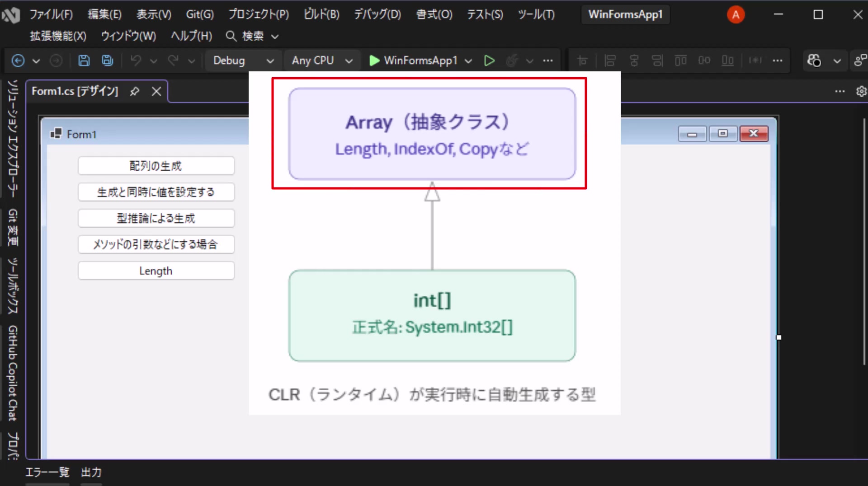
Task: Click the Undo arrow icon
Action: 136,61
